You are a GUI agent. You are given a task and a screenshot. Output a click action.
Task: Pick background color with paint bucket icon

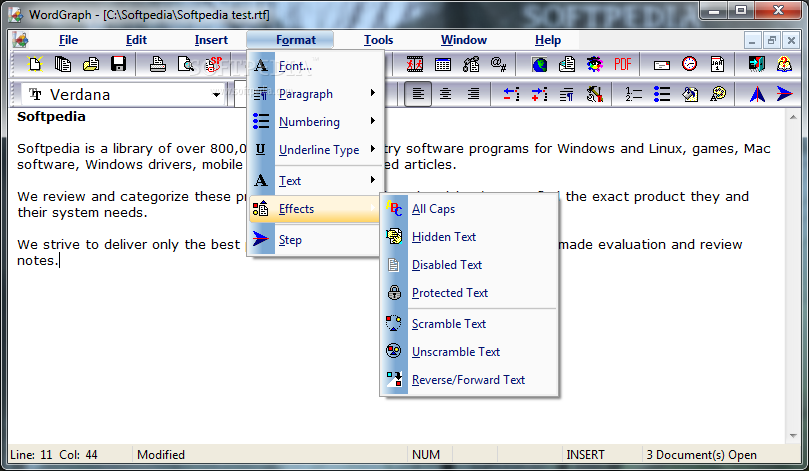coord(690,94)
